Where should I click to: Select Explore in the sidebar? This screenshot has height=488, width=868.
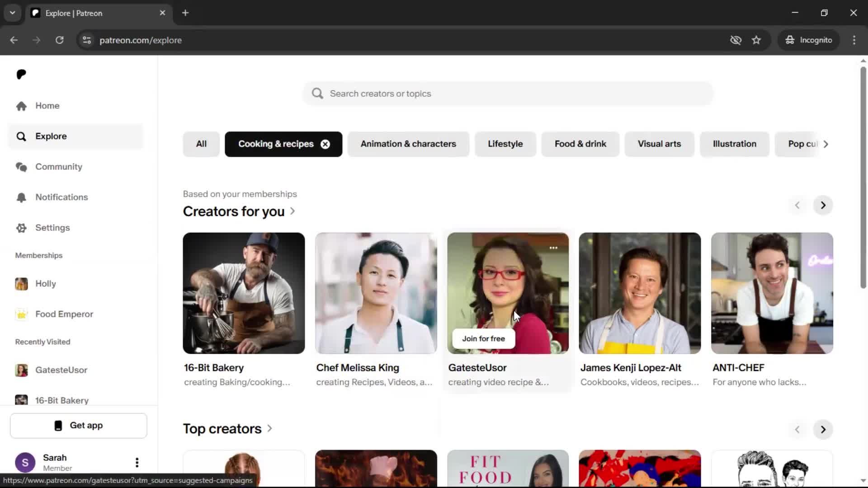(x=75, y=136)
